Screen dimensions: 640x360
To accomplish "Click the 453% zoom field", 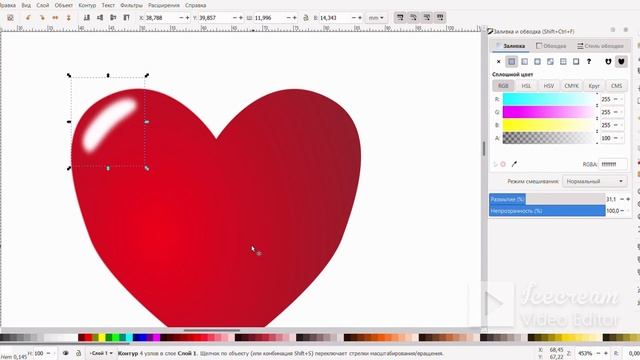I will (x=585, y=353).
